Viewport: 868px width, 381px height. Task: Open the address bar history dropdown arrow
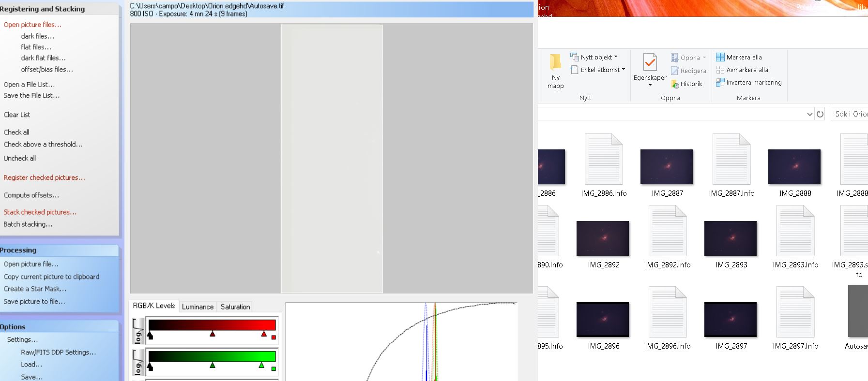(809, 114)
